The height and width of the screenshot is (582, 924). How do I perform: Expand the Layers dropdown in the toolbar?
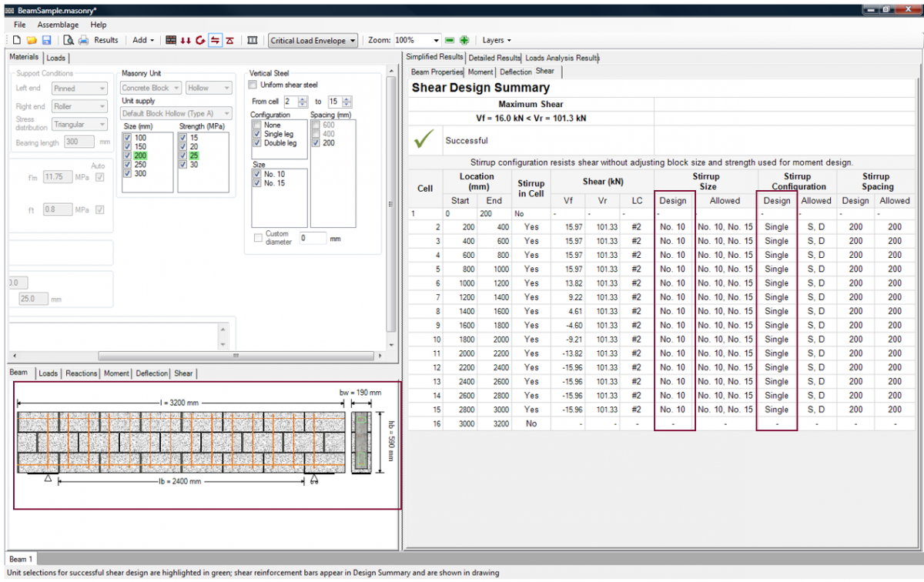(x=497, y=40)
